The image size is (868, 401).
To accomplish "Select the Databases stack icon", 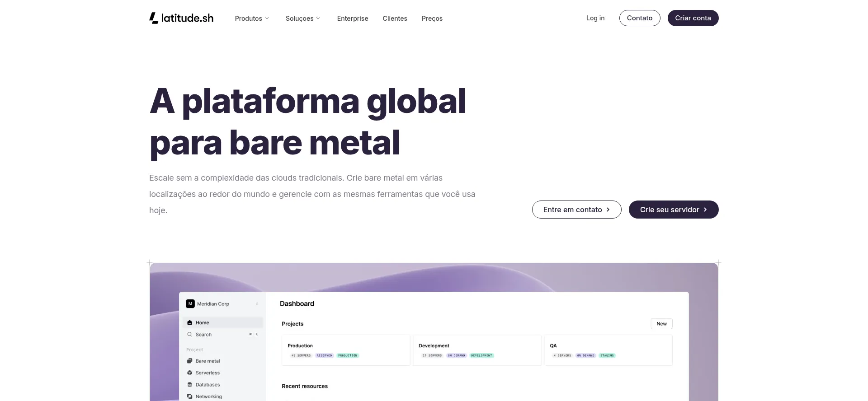I will [x=190, y=385].
